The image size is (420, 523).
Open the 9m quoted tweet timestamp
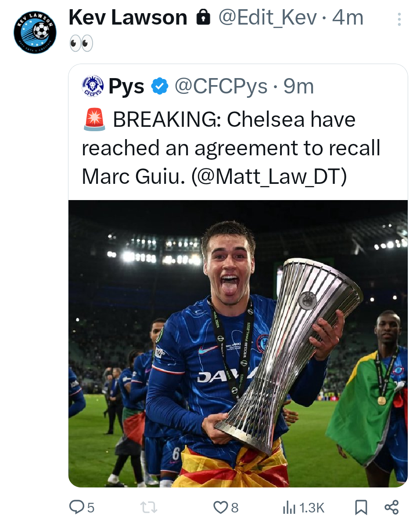pos(299,86)
